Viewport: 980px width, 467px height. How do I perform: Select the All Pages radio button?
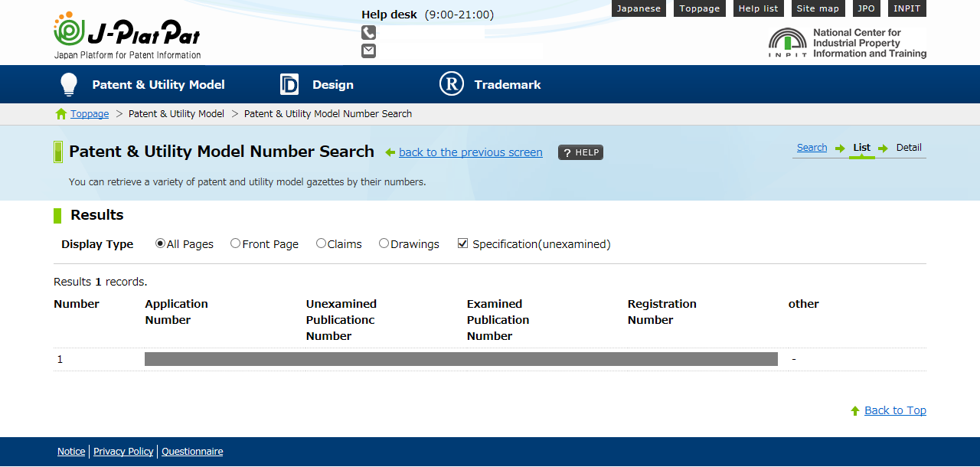(160, 243)
